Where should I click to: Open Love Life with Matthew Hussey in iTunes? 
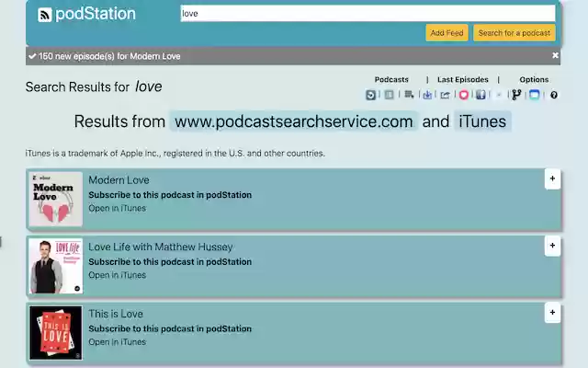click(117, 275)
